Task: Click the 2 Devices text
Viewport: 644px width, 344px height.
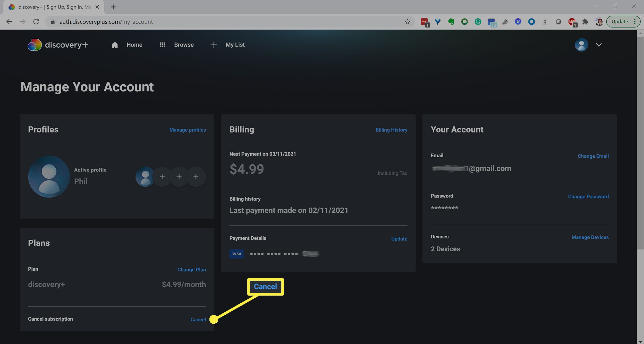Action: click(x=445, y=249)
